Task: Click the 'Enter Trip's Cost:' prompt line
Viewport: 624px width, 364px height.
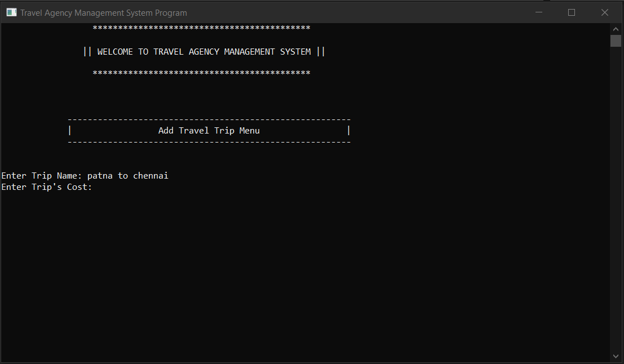Action: [x=47, y=187]
